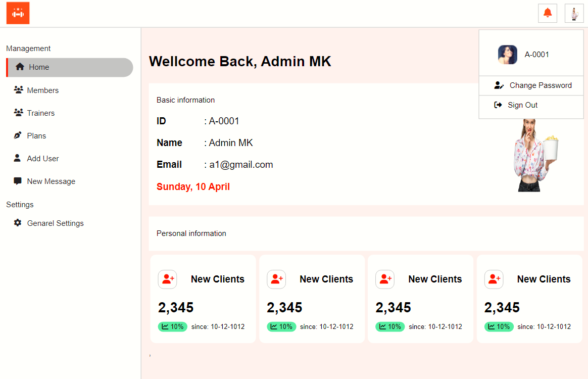Viewport: 588px width, 379px height.
Task: Open the New Message page label
Action: pos(51,181)
